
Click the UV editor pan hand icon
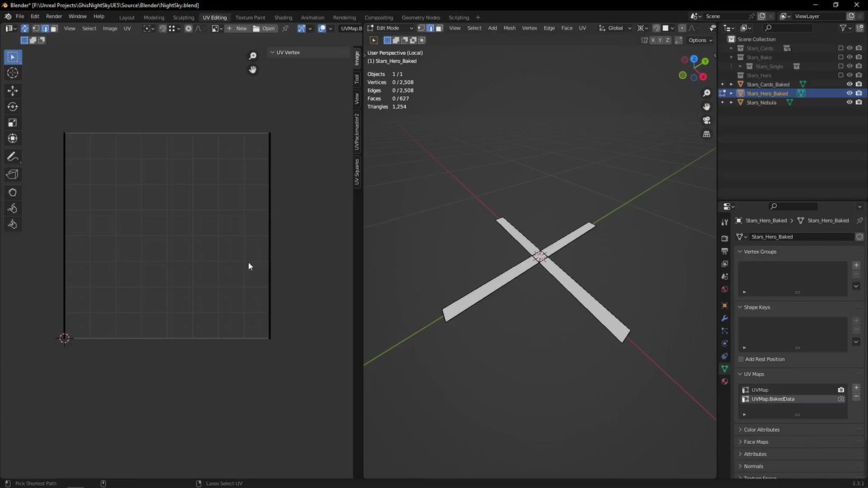tap(252, 69)
